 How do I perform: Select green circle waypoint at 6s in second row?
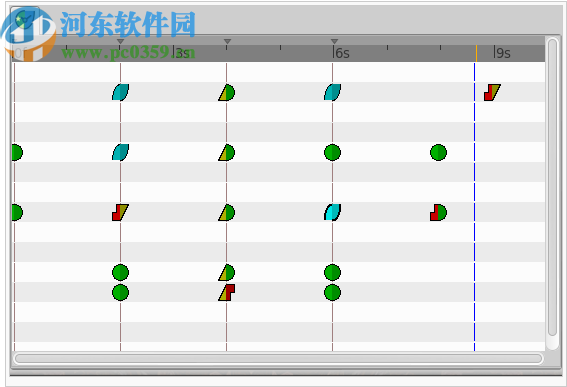pos(332,152)
